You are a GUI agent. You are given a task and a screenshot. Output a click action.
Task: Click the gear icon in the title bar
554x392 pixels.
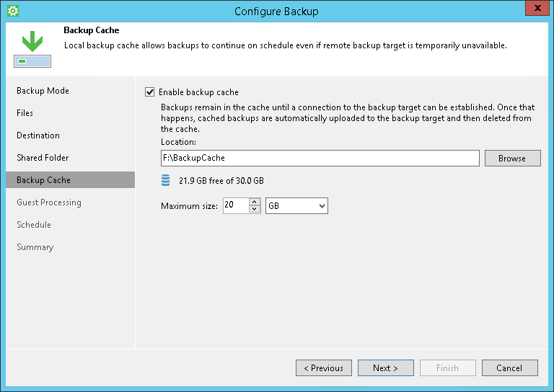(x=12, y=11)
